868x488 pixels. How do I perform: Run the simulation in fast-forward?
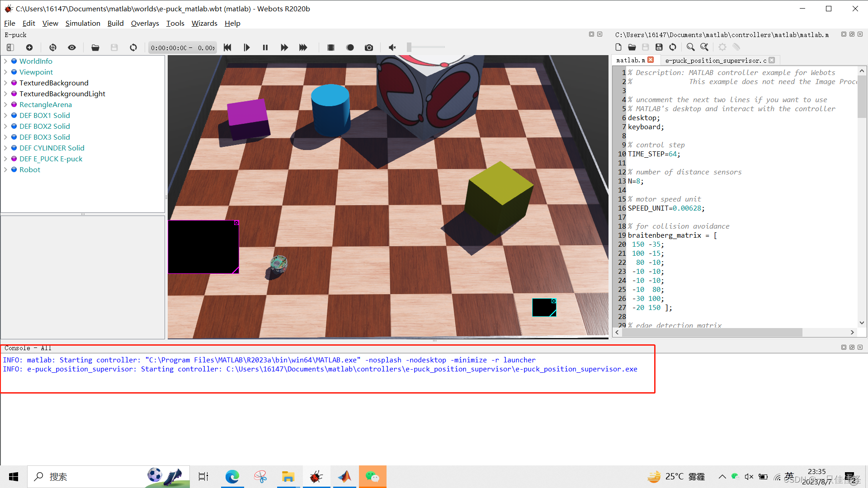click(x=284, y=47)
